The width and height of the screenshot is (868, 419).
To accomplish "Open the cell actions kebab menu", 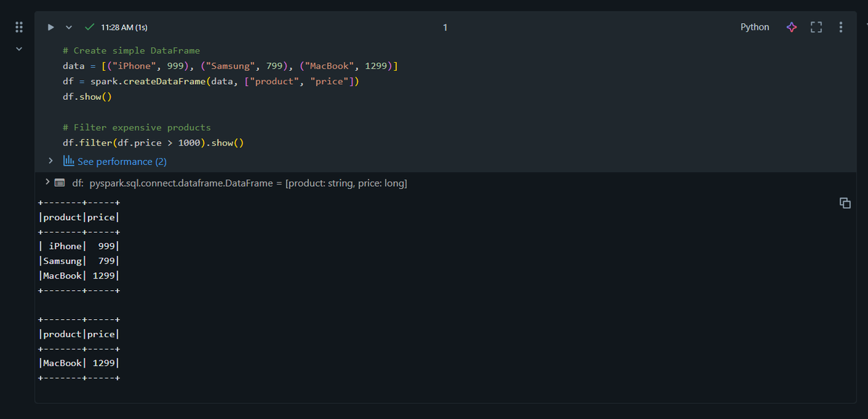I will (x=841, y=27).
